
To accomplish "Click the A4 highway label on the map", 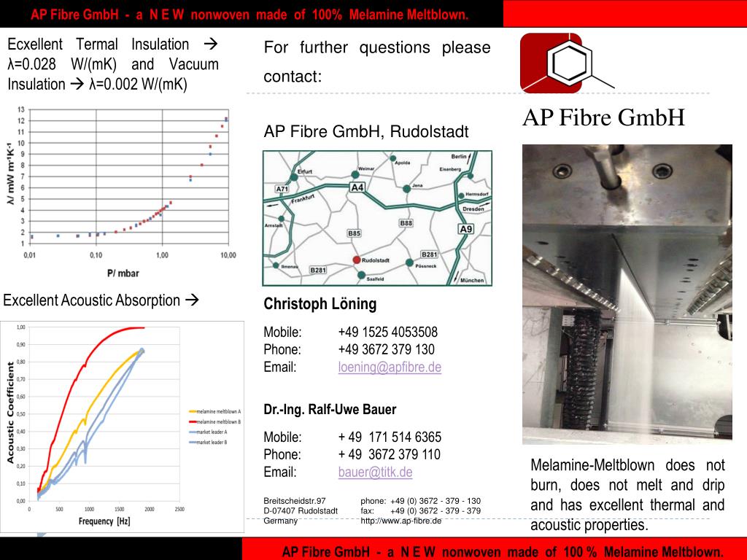I will (x=357, y=187).
